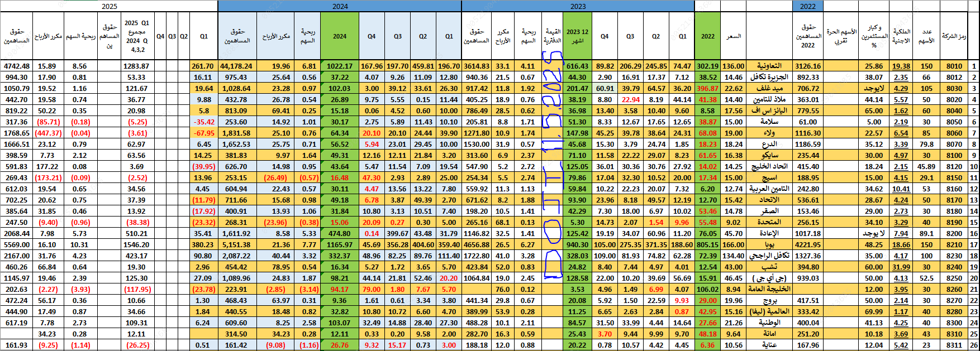Select the 2025 year band heading
This screenshot has width=980, height=351.
pos(110,6)
